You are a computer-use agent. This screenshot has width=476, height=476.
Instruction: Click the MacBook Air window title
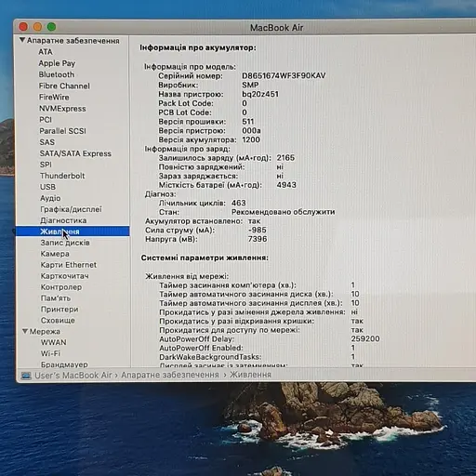pos(276,28)
